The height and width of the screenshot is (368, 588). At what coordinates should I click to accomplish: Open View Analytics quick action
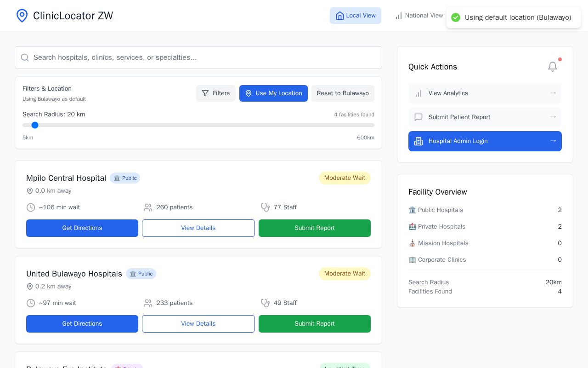[x=485, y=93]
